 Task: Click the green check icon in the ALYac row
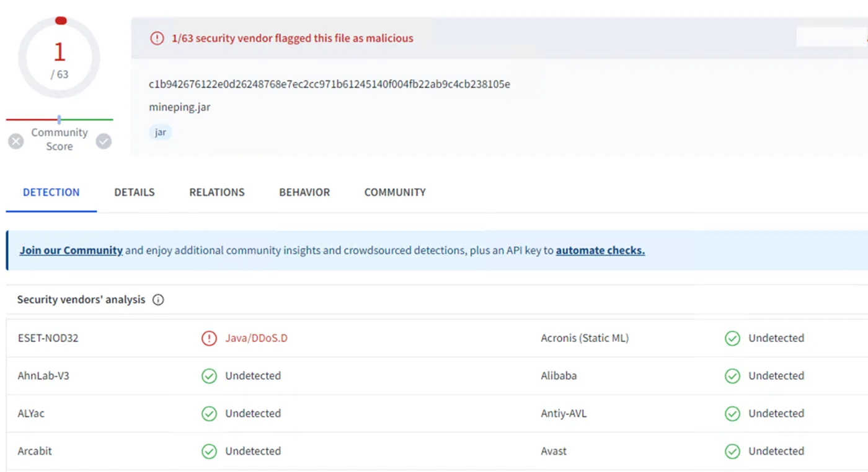pyautogui.click(x=209, y=414)
